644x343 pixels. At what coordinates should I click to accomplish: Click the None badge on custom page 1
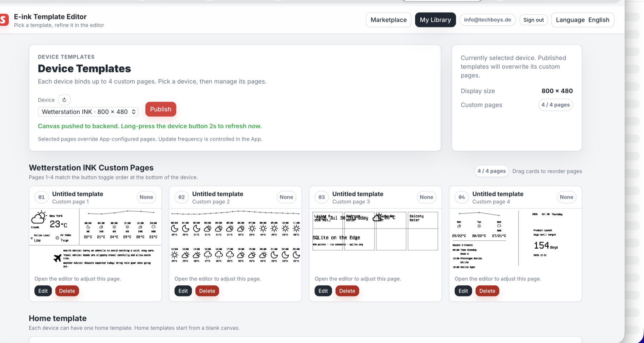click(146, 197)
